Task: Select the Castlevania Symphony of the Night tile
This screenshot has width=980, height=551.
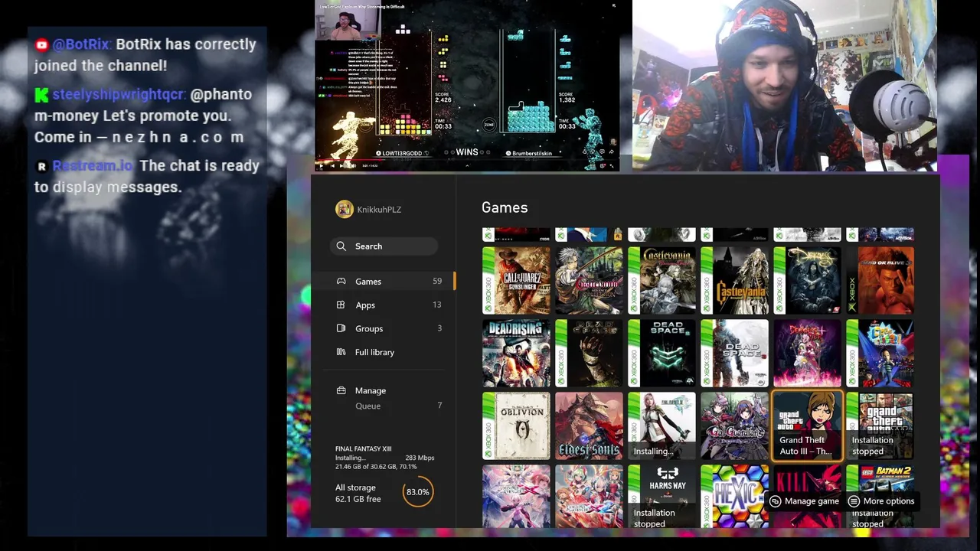Action: coord(734,281)
